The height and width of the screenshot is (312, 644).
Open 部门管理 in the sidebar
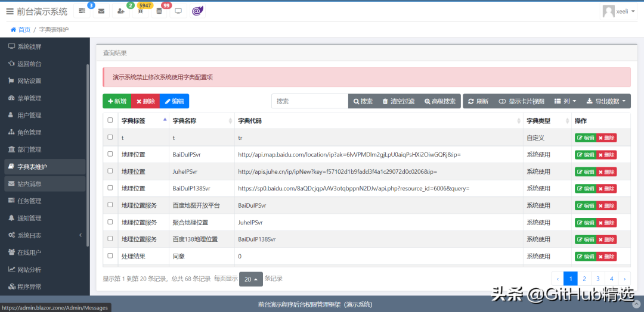click(x=45, y=149)
